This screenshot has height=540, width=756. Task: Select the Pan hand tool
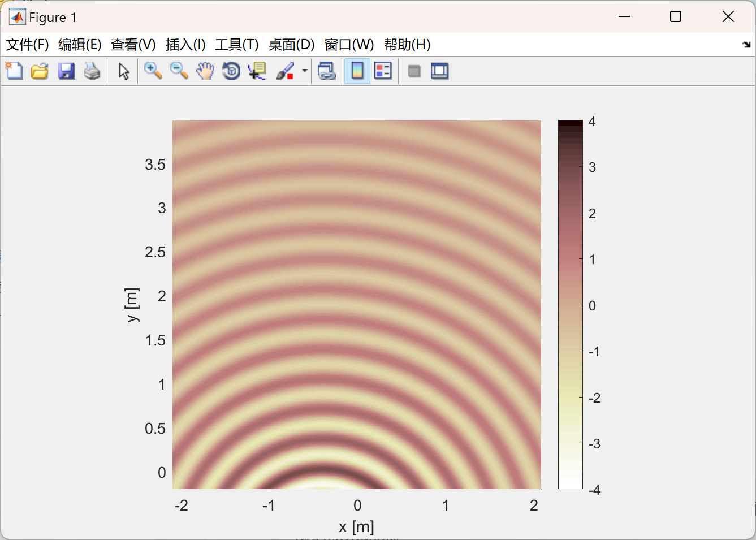point(205,71)
